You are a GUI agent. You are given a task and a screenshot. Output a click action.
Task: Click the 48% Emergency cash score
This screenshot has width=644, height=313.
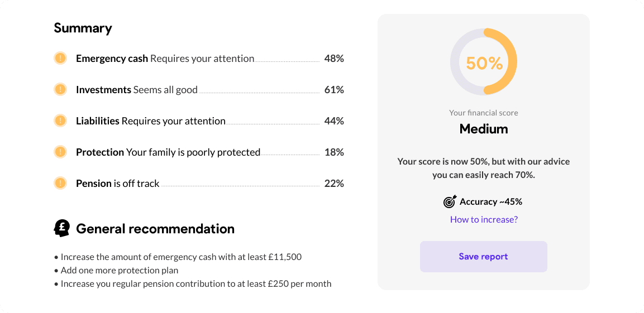point(333,59)
